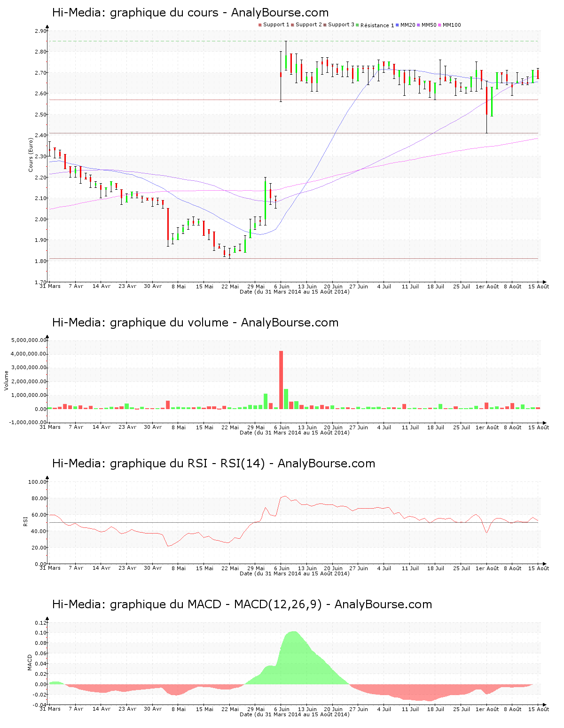Screen dimensions: 564x728
Task: Click the MM20 blue legend square
Action: click(x=398, y=25)
